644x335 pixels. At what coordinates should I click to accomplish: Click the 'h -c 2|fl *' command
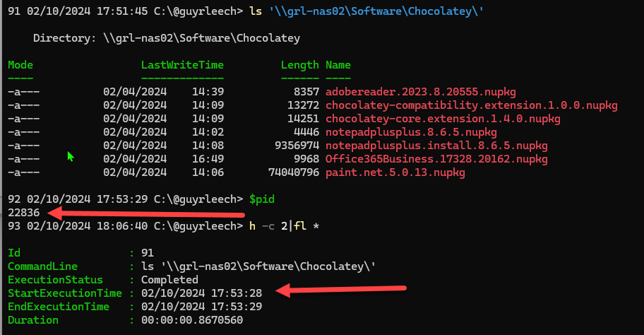(284, 226)
